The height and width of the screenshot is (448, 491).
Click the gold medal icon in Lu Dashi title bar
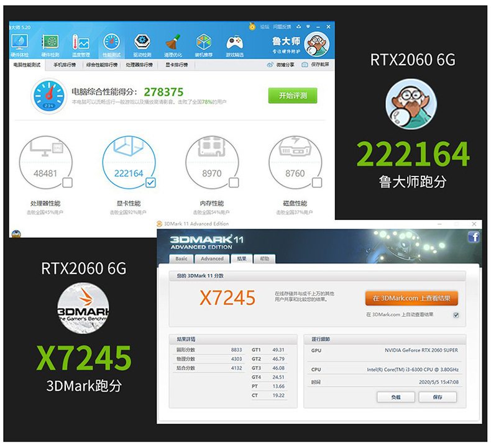[x=252, y=26]
